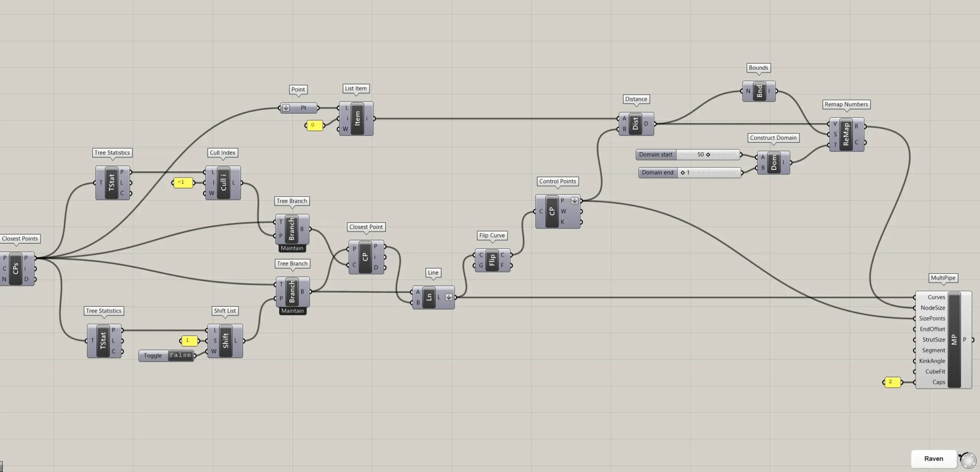
Task: Select the Line component
Action: [x=429, y=297]
